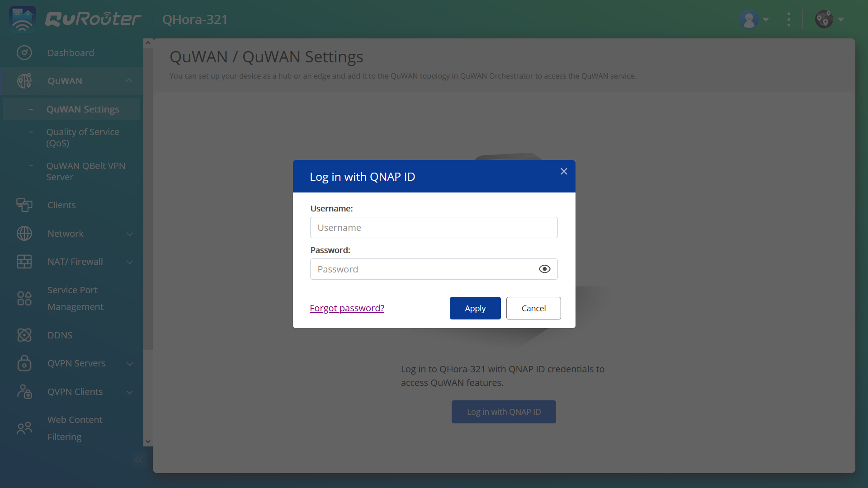
Task: Toggle password visibility eye icon
Action: pos(545,269)
